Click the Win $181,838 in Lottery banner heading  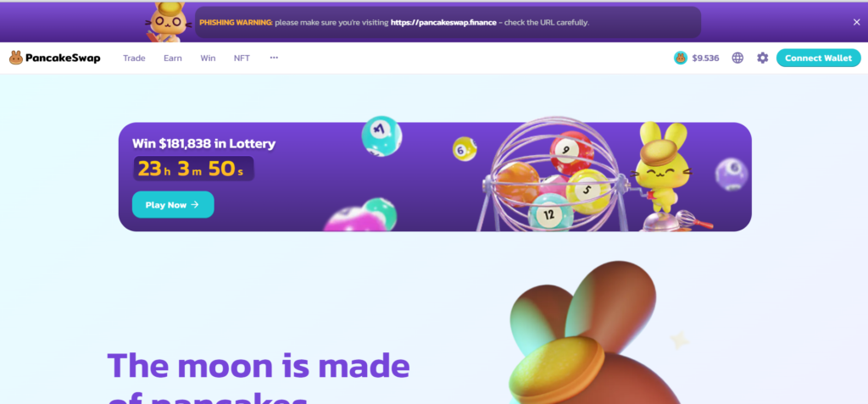coord(203,144)
